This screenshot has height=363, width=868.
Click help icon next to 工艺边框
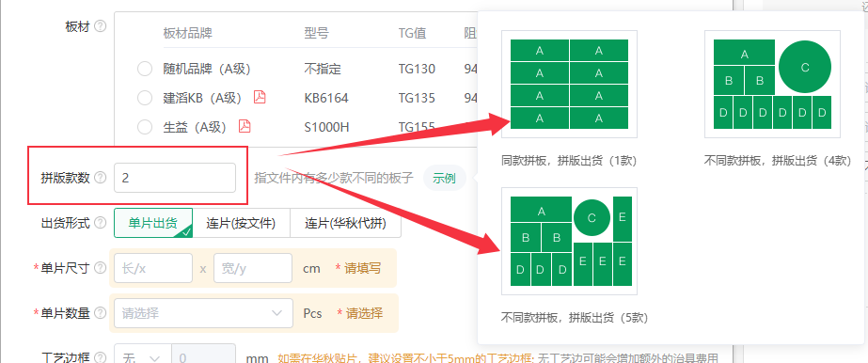point(101,358)
